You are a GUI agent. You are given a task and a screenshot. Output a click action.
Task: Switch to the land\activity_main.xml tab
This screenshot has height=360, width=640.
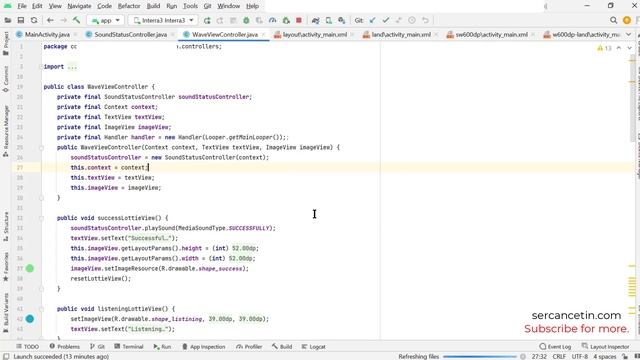tap(401, 35)
